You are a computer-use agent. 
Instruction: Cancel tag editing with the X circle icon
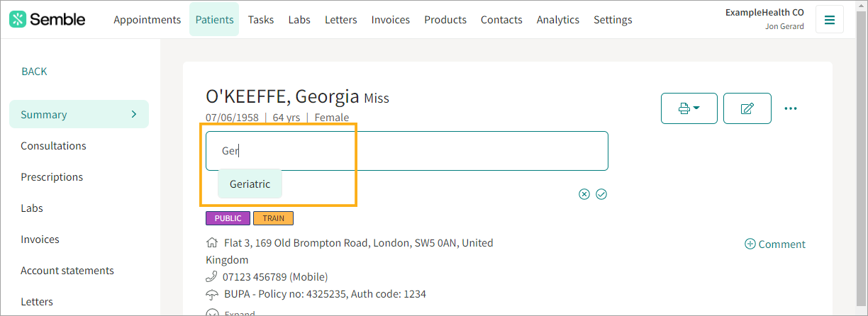[584, 194]
